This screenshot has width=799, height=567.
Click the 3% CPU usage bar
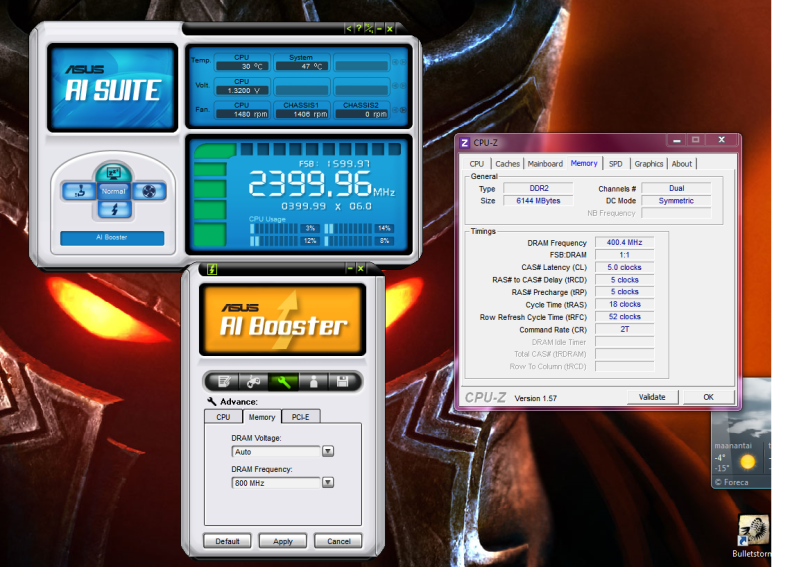click(x=284, y=228)
